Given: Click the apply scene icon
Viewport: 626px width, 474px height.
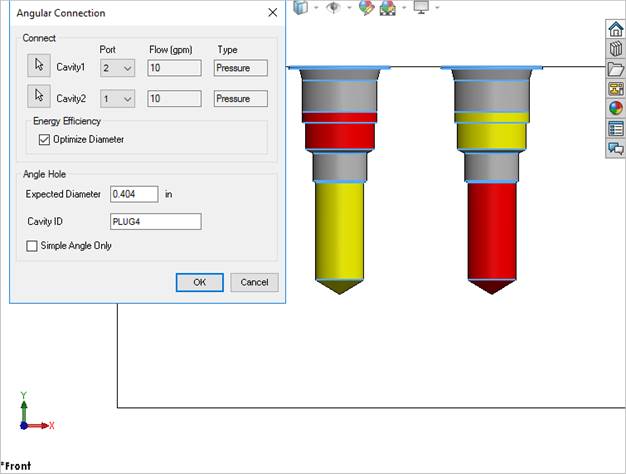Looking at the screenshot, I should (388, 8).
